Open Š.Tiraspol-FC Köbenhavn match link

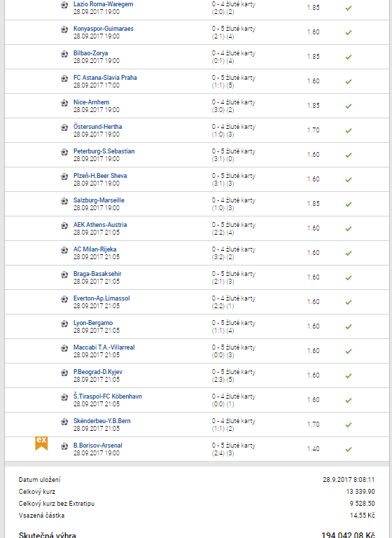pyautogui.click(x=107, y=396)
